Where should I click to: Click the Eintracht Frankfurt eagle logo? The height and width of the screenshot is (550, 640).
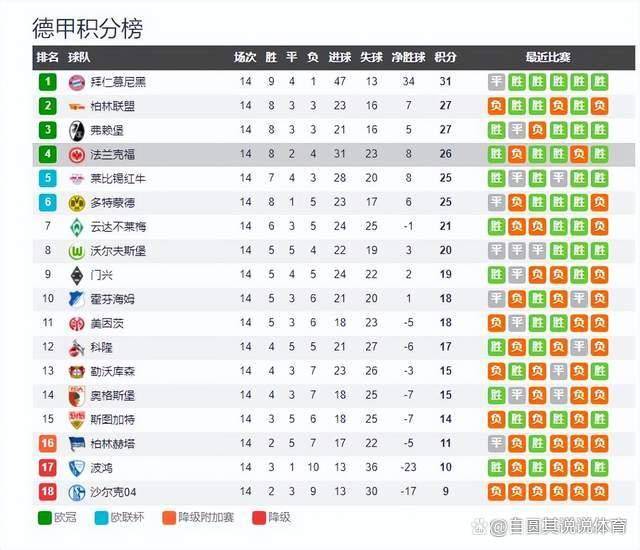pos(76,155)
